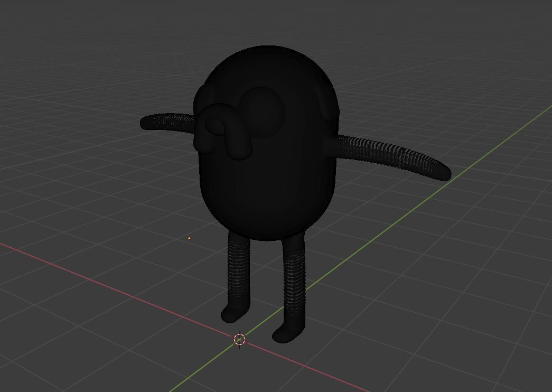Viewport: 552px width, 392px height.
Task: Select the round eye on the face
Action: (x=261, y=111)
